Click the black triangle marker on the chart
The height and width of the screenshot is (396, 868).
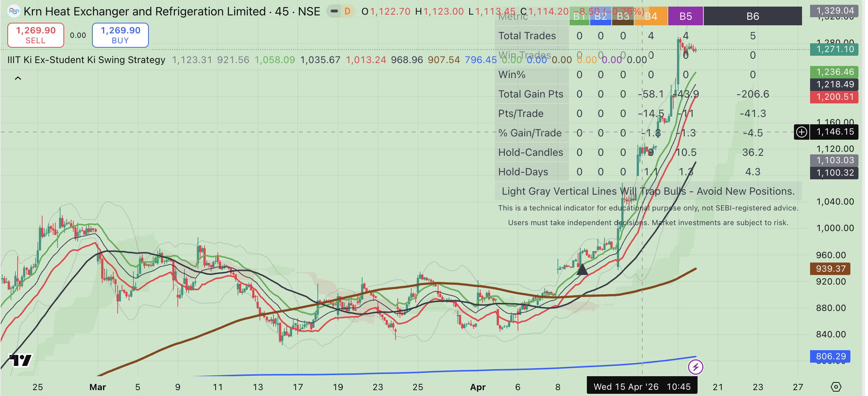[582, 270]
